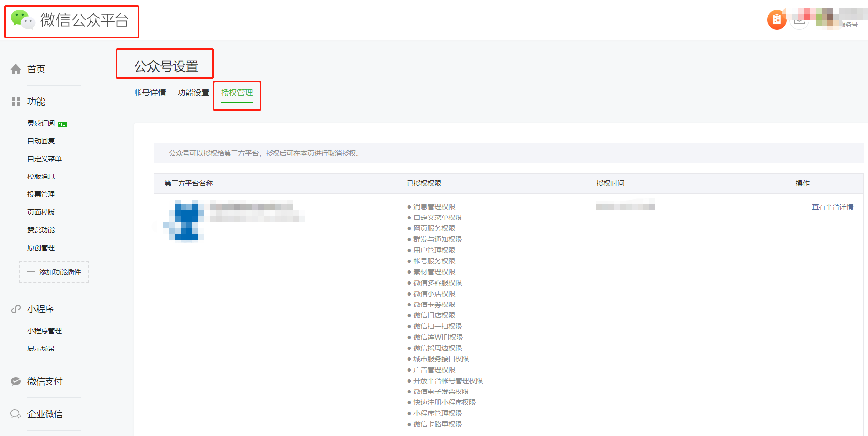
Task: Open 赞赏功能 item
Action: click(x=41, y=230)
